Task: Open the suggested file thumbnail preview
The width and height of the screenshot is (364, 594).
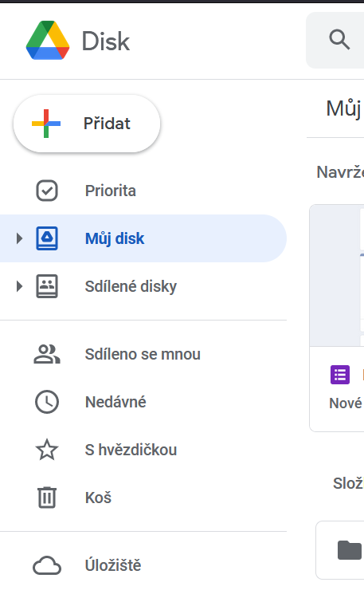Action: (x=337, y=275)
